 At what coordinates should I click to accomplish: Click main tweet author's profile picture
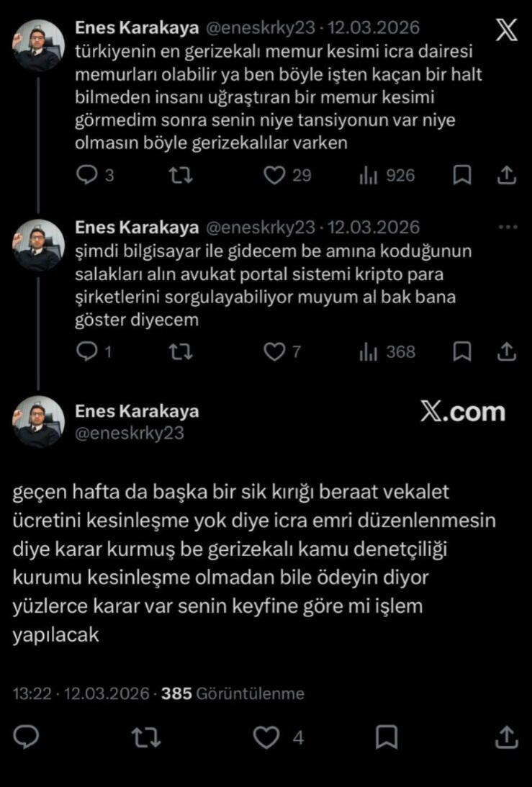38,421
